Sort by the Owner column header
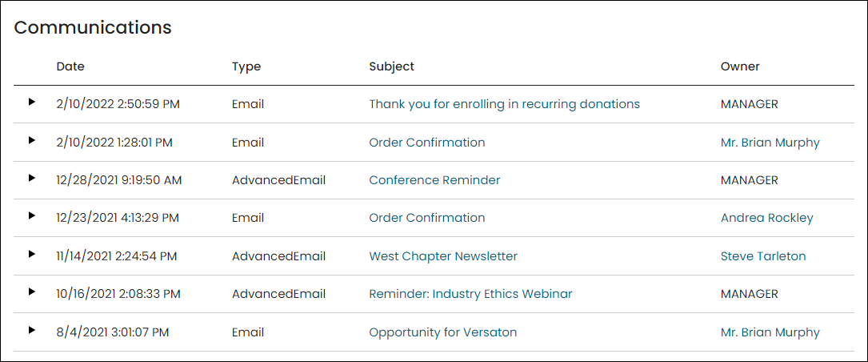This screenshot has height=362, width=868. (740, 66)
